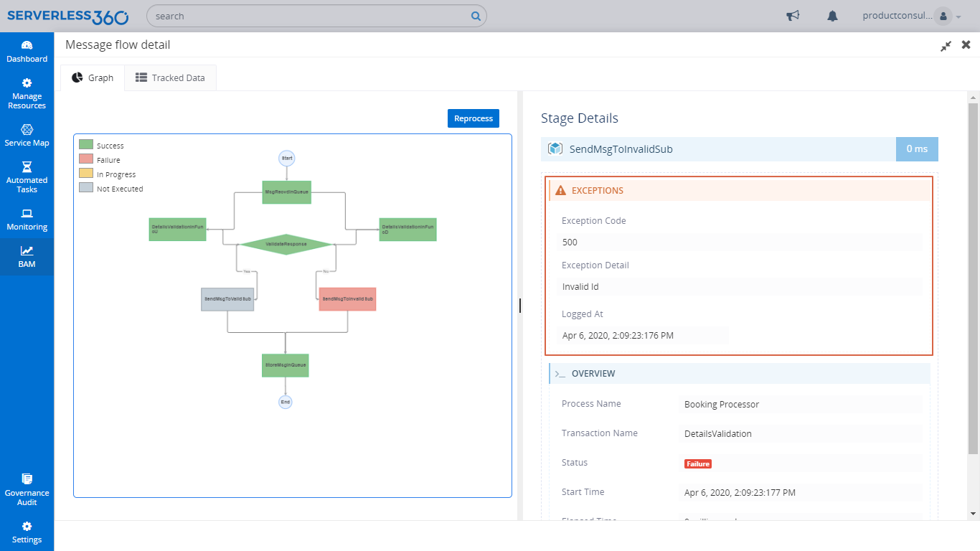Click the scrollbar down arrow
The height and width of the screenshot is (551, 980).
coord(973,514)
